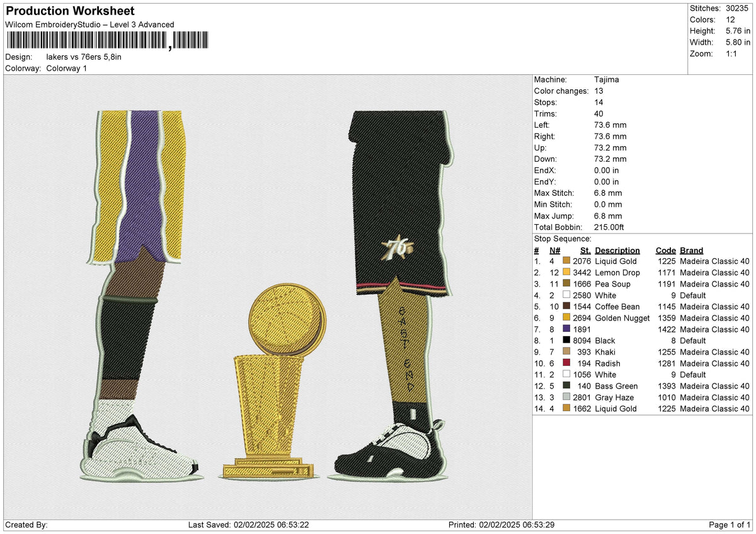This screenshot has width=756, height=534.
Task: Choose the Bass Green color swatch
Action: click(566, 386)
